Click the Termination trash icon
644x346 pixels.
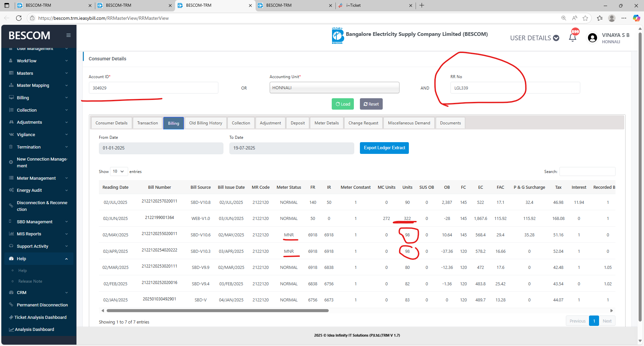[x=11, y=147]
